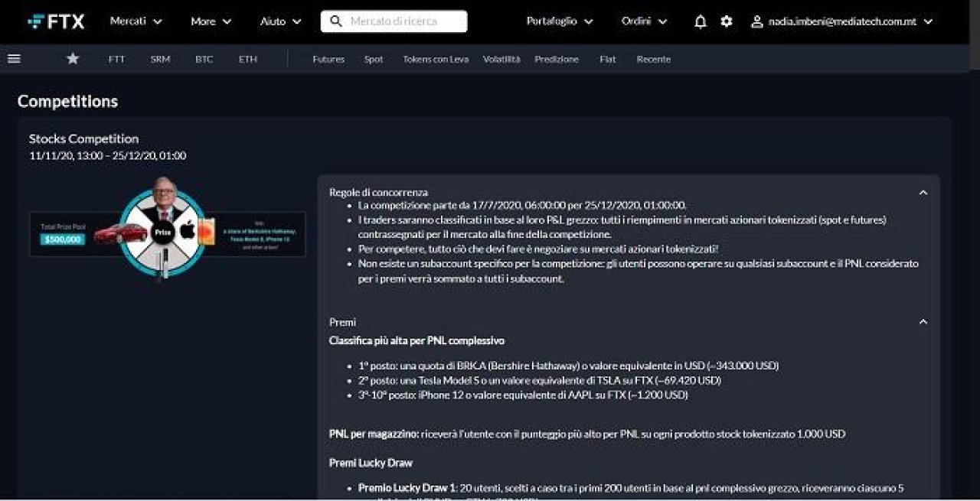Click the favorites star icon

[x=73, y=59]
